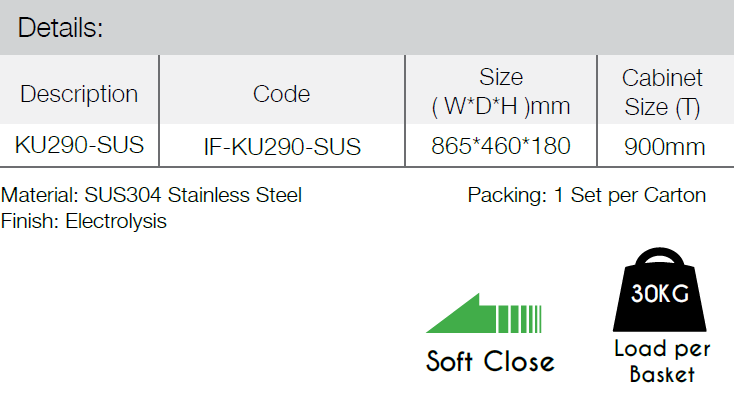
Task: Click the Size (W*D*H)mm header
Action: click(x=501, y=92)
